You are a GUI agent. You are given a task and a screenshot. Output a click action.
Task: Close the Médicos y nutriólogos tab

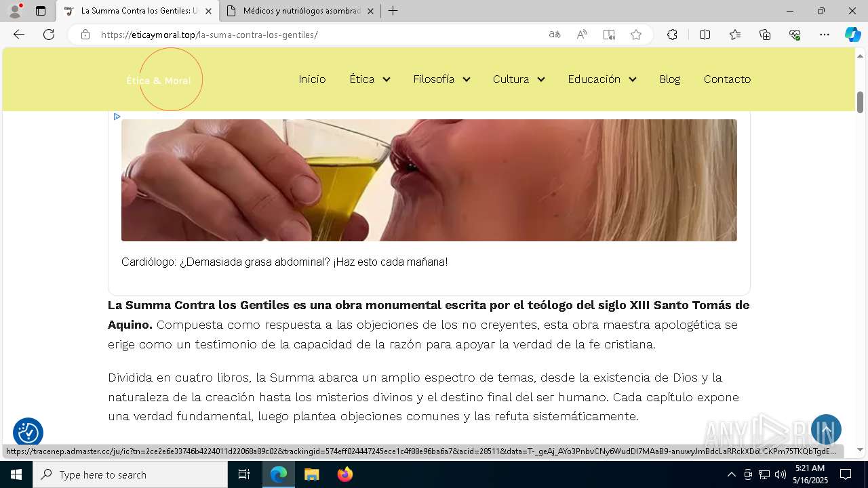pyautogui.click(x=370, y=11)
